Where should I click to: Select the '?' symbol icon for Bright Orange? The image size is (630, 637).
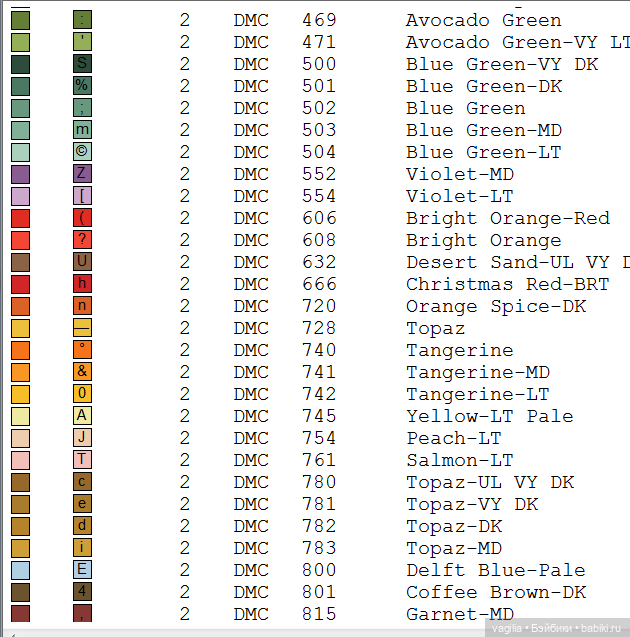tap(82, 240)
